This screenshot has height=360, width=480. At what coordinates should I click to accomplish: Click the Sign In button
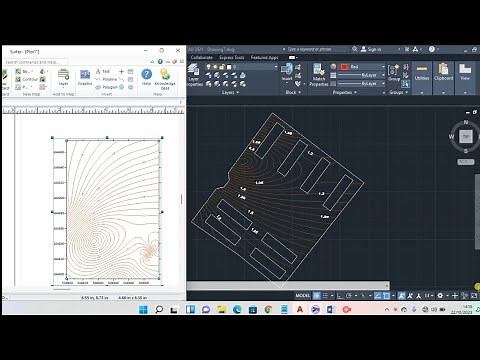point(371,49)
